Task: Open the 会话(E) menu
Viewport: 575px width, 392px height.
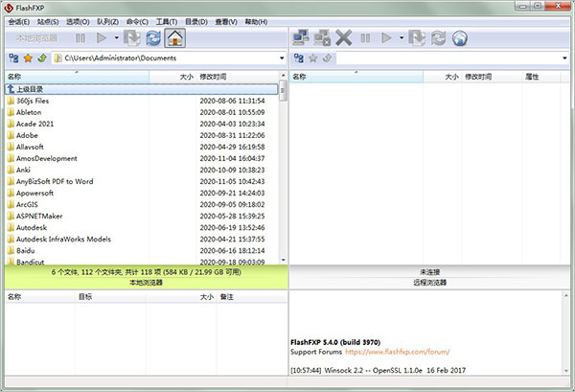Action: [x=19, y=22]
